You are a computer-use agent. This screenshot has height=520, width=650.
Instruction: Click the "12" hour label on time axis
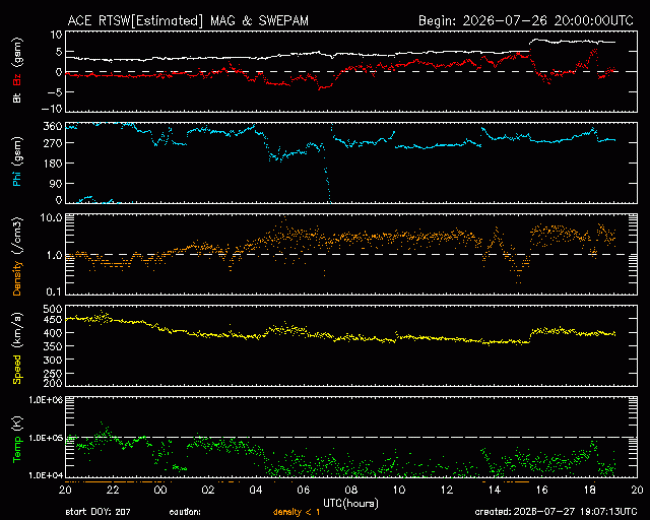(446, 490)
